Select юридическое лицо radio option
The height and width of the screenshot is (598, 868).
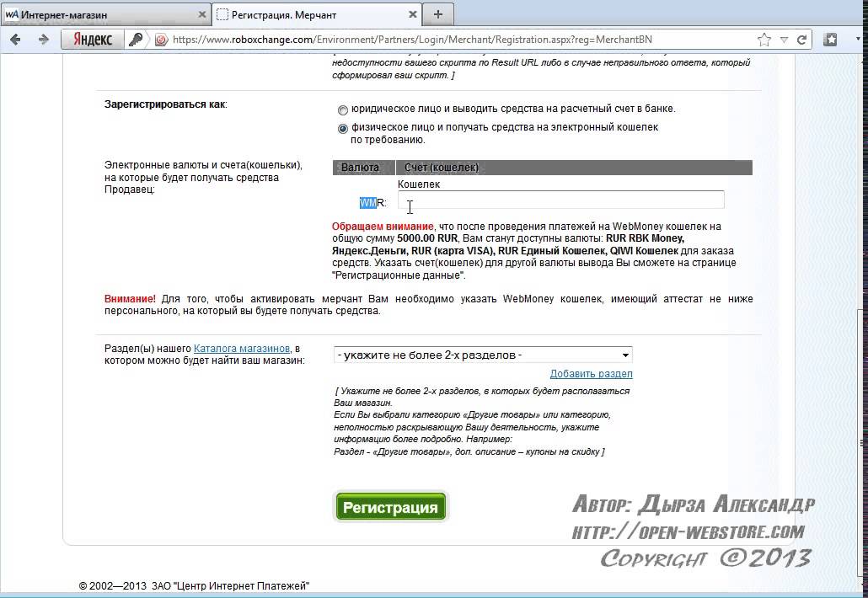(x=343, y=109)
